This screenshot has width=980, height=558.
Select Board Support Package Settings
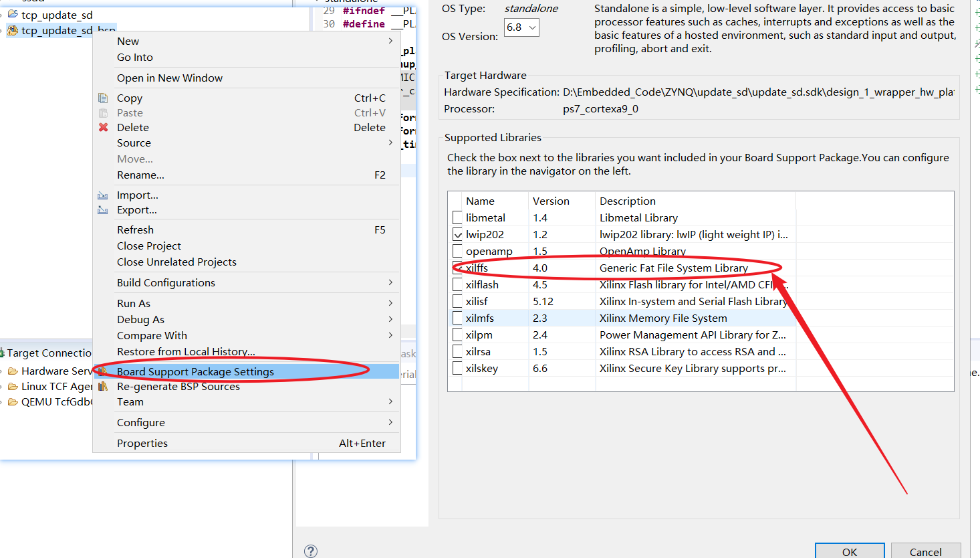pyautogui.click(x=195, y=371)
